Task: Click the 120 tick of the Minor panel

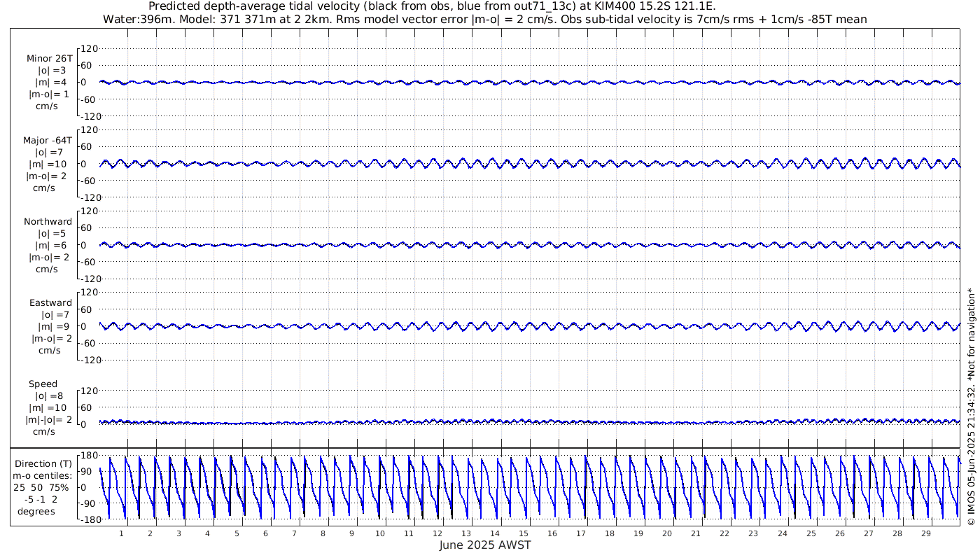Action: pos(90,49)
